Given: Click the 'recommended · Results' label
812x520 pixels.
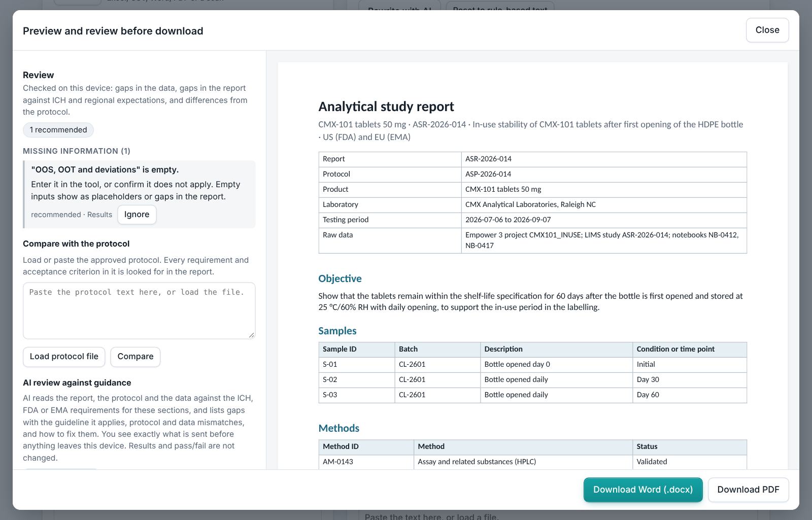Looking at the screenshot, I should pyautogui.click(x=72, y=215).
